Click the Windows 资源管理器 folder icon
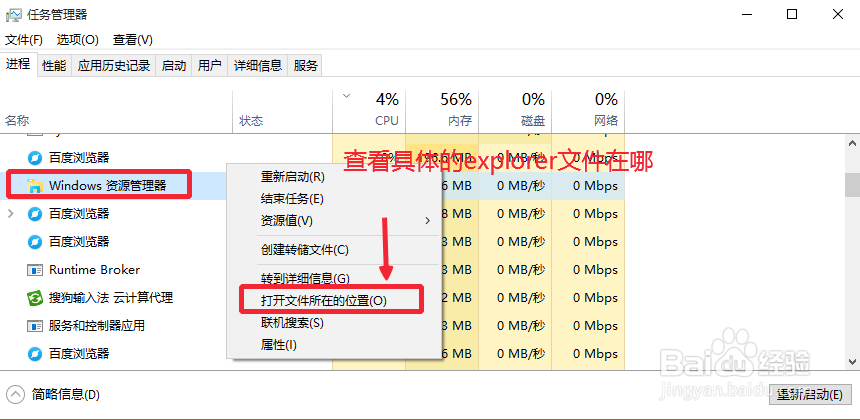 coord(35,186)
